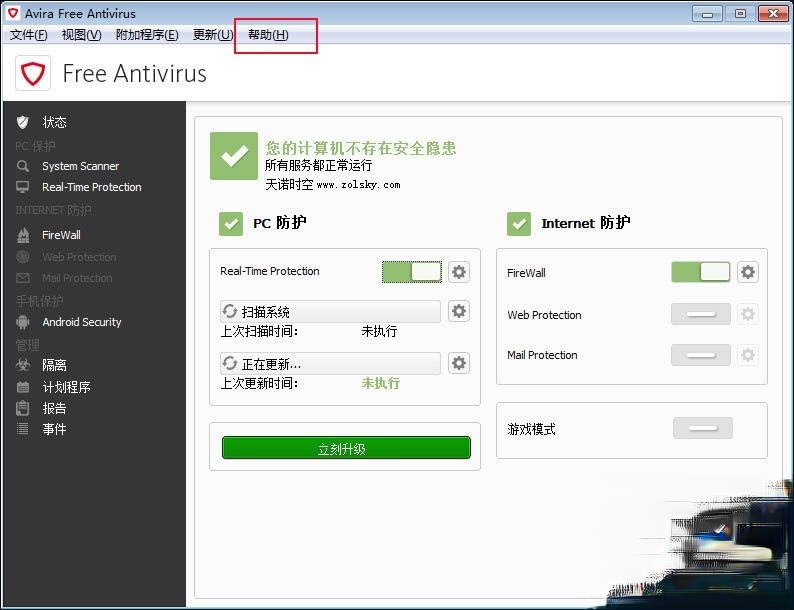Viewport: 794px width, 610px height.
Task: Select 事件 in the sidebar
Action: click(54, 429)
